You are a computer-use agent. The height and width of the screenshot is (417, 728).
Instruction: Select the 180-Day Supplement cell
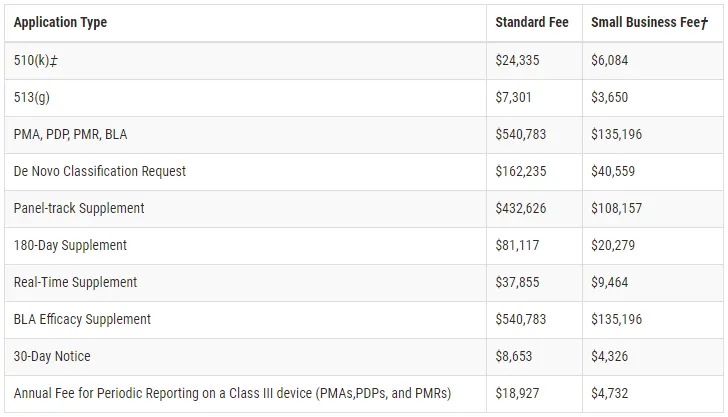pos(70,245)
